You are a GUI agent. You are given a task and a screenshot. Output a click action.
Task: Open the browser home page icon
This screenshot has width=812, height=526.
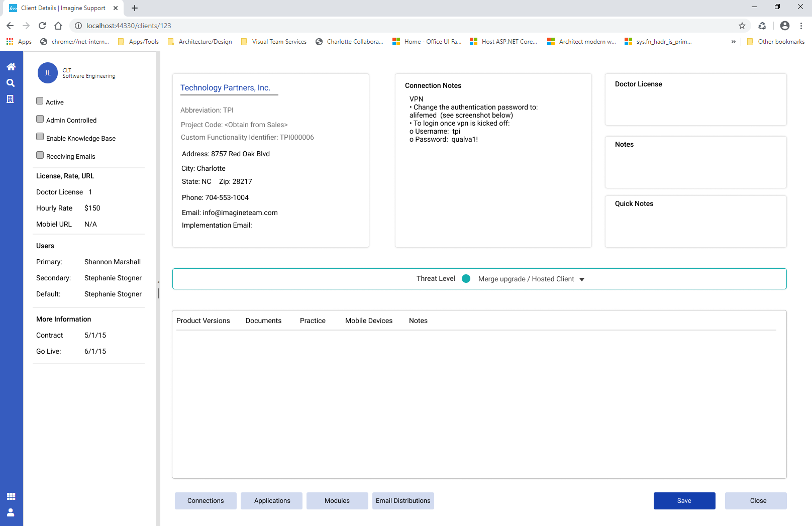[58, 26]
